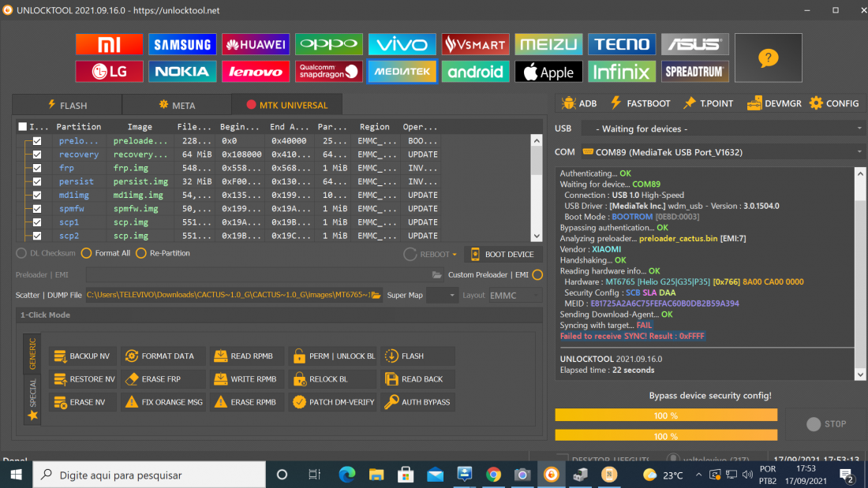
Task: Choose the Spreadtrum platform tile
Action: click(694, 72)
